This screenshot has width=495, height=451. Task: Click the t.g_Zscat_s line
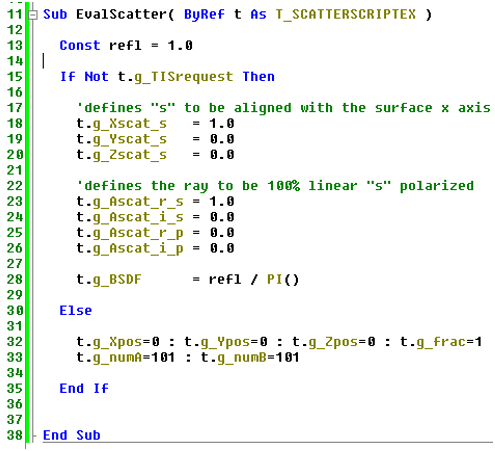tap(155, 155)
